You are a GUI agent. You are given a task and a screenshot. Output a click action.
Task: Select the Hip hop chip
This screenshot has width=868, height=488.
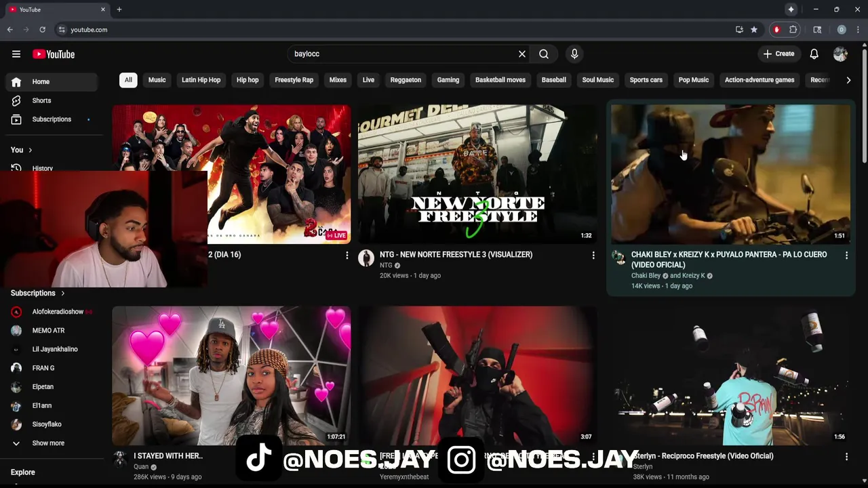(248, 80)
